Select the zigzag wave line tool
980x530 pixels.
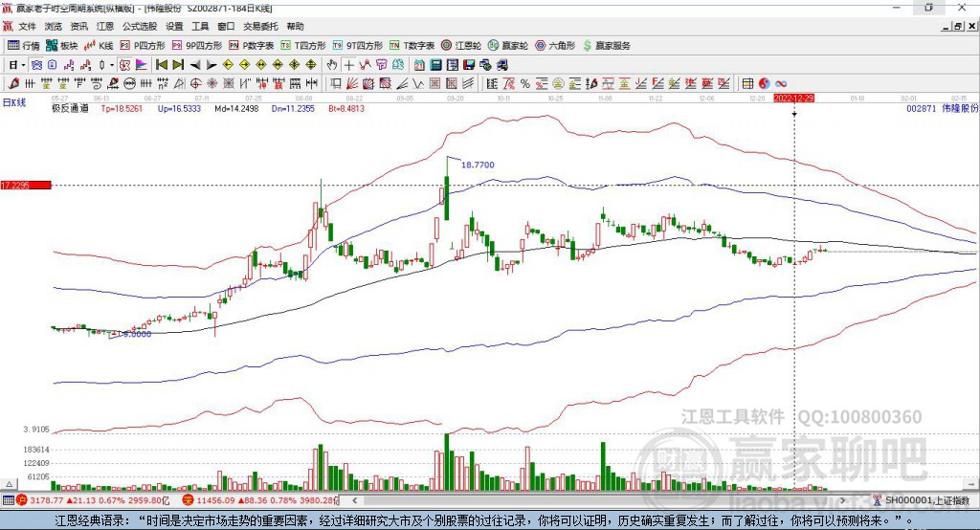418,83
